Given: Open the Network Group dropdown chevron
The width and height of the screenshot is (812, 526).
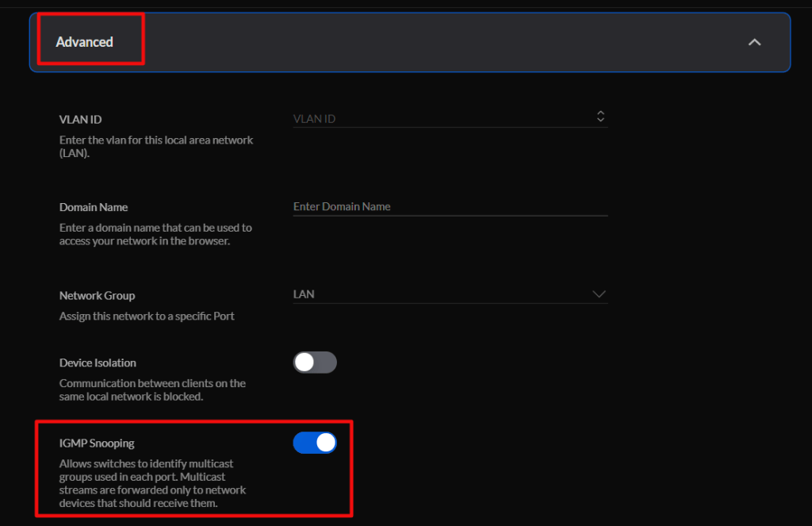Looking at the screenshot, I should click(x=599, y=294).
